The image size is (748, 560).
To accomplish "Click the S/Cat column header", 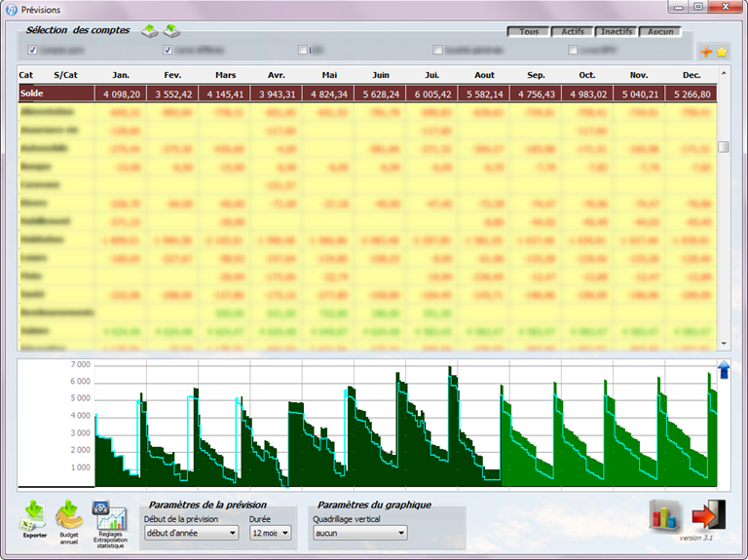I will pos(66,75).
